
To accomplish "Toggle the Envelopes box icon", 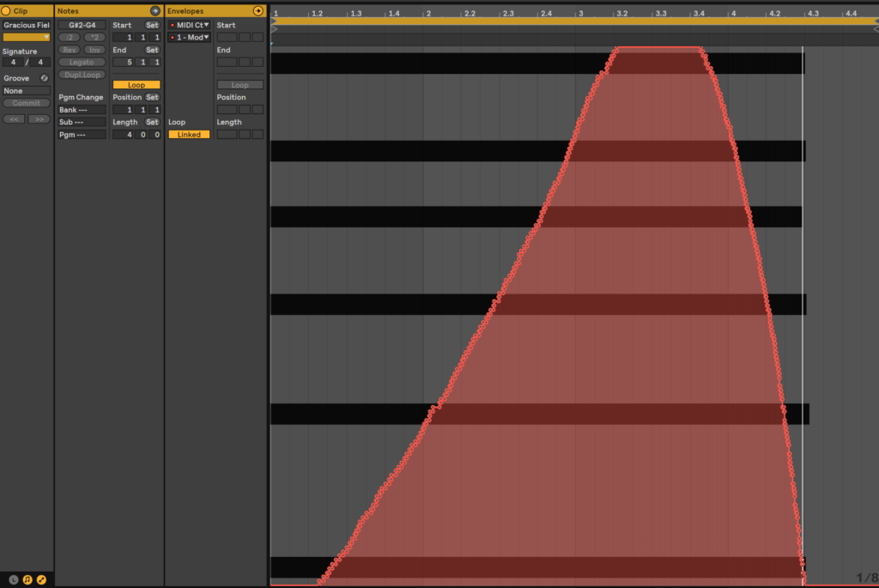I will click(41, 580).
